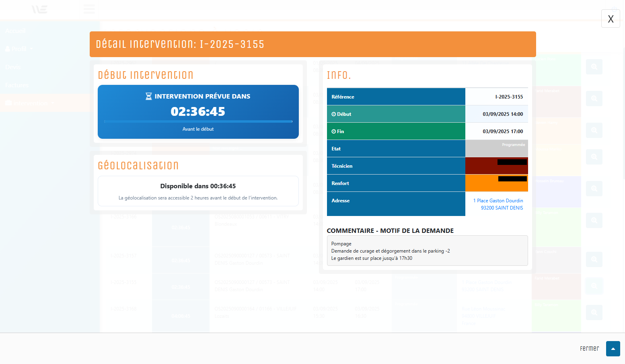Click the Commentaire text box mentioning Pompage
625x364 pixels.
click(427, 251)
